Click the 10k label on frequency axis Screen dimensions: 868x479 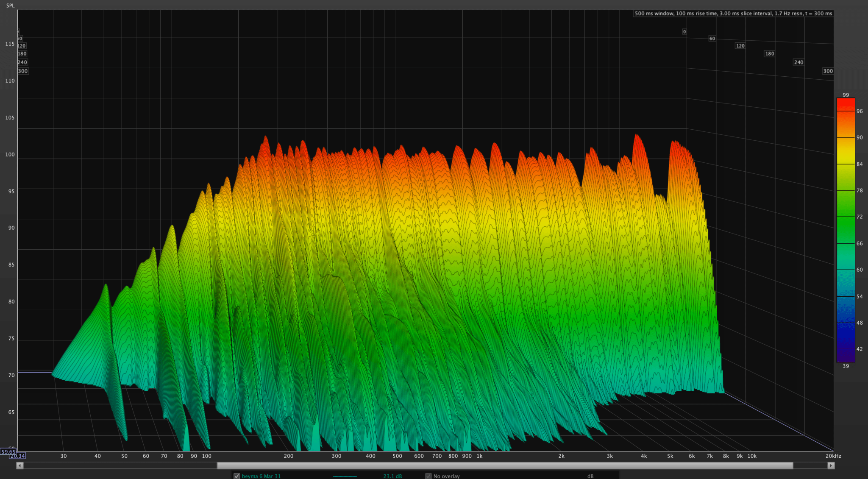click(x=752, y=456)
